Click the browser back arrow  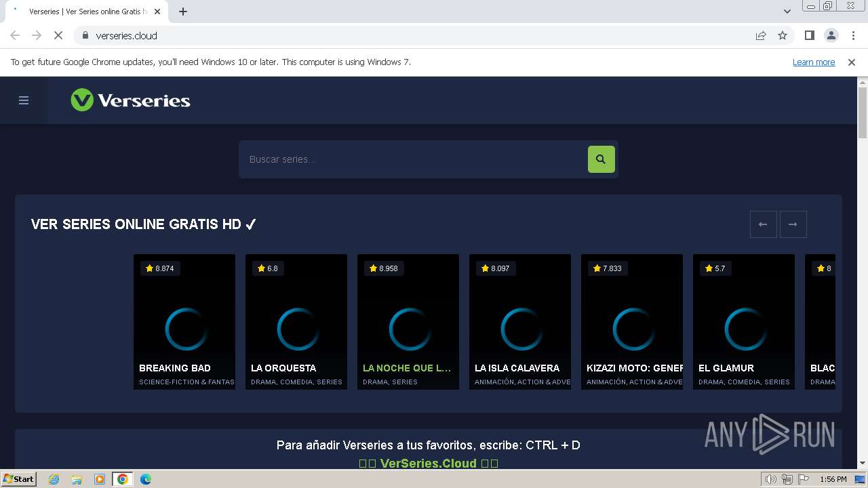(15, 35)
